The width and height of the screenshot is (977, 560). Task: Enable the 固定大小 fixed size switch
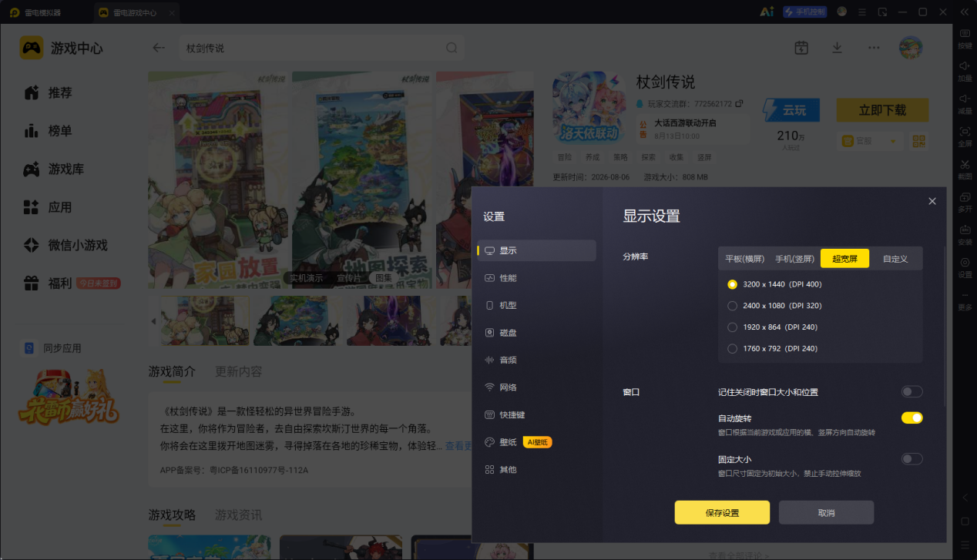click(x=912, y=459)
